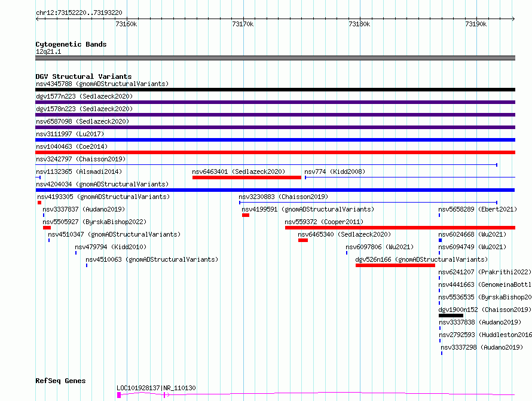Viewport: 532px width, 401px height.
Task: Open the nsv4441663 GenomeinaBottle label
Action: (485, 284)
